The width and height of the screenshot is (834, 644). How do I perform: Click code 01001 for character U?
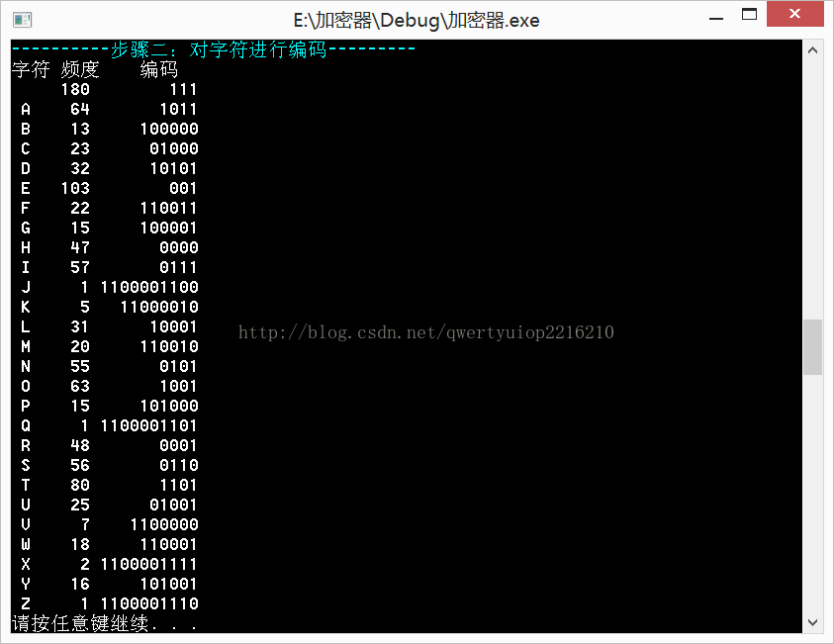pos(173,505)
